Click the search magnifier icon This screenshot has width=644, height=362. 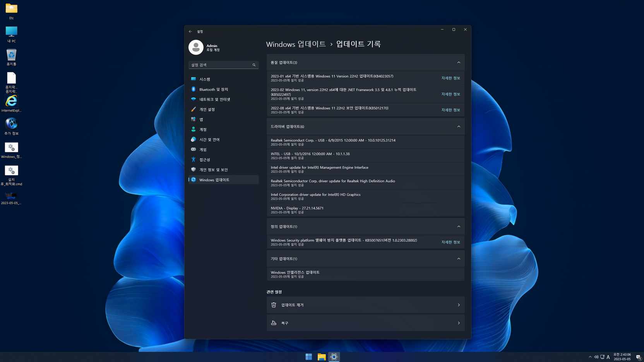click(254, 65)
